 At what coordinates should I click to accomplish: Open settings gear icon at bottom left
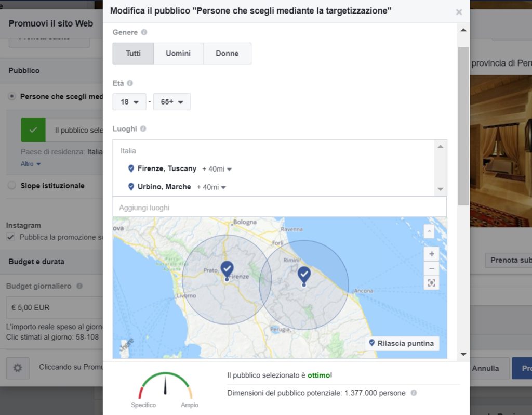click(x=18, y=368)
